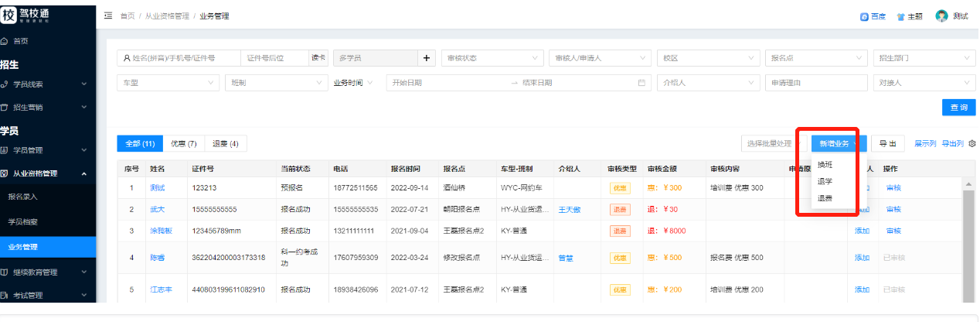Viewport: 980px width, 322px height.
Task: Open student 测试 name link
Action: tap(157, 188)
